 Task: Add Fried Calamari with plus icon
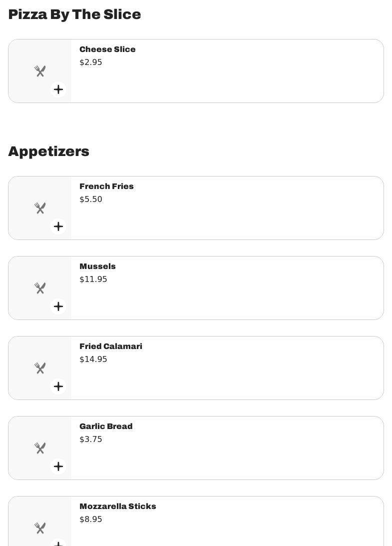pyautogui.click(x=58, y=386)
